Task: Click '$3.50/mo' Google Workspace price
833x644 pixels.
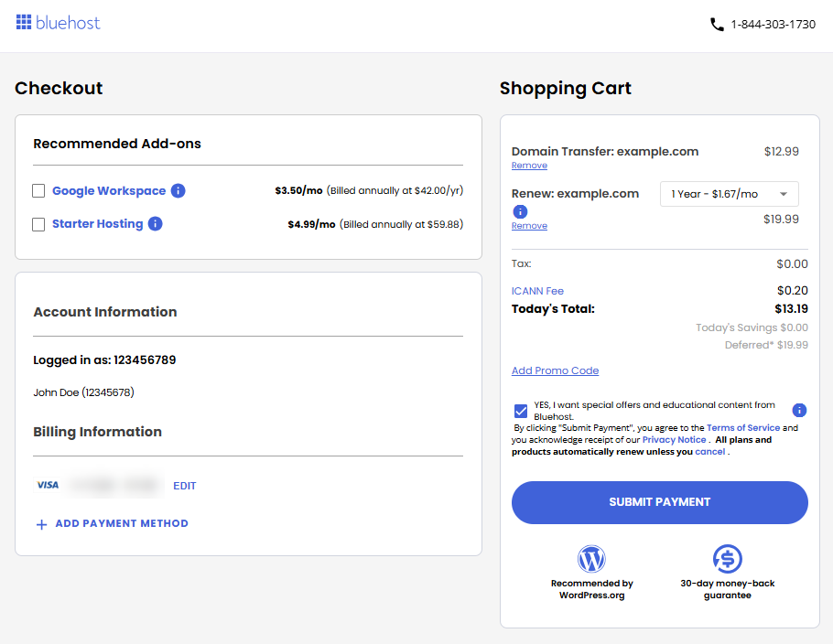Action: tap(298, 190)
